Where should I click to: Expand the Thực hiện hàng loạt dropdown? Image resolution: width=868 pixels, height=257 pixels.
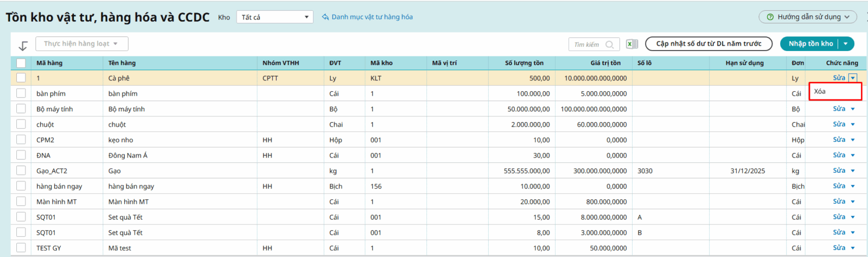coord(82,43)
